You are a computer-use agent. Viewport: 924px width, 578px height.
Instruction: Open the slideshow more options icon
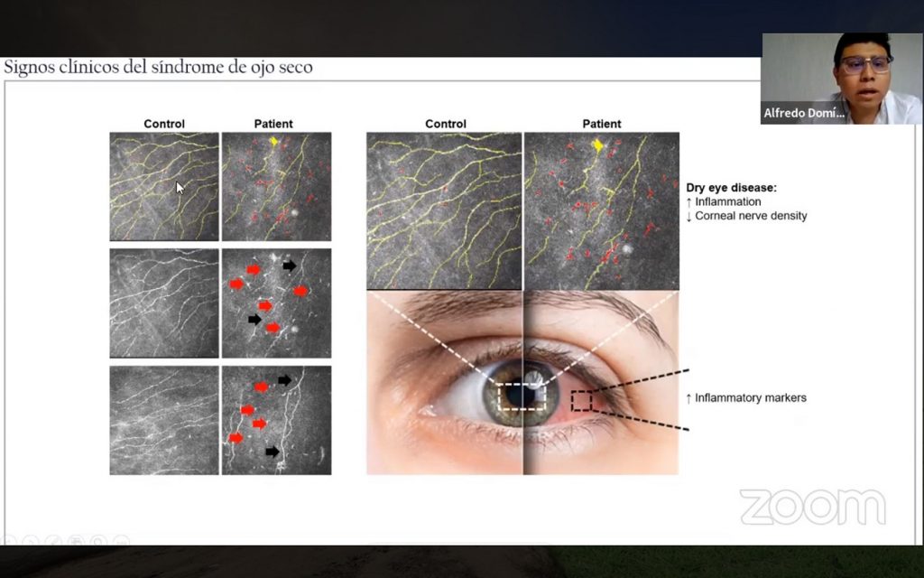click(x=121, y=541)
